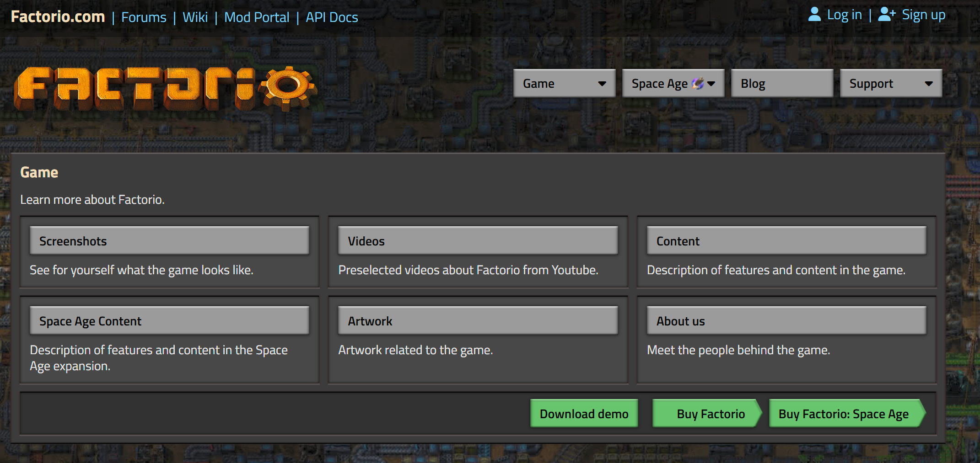
Task: Open the Mod Portal link
Action: click(x=257, y=17)
